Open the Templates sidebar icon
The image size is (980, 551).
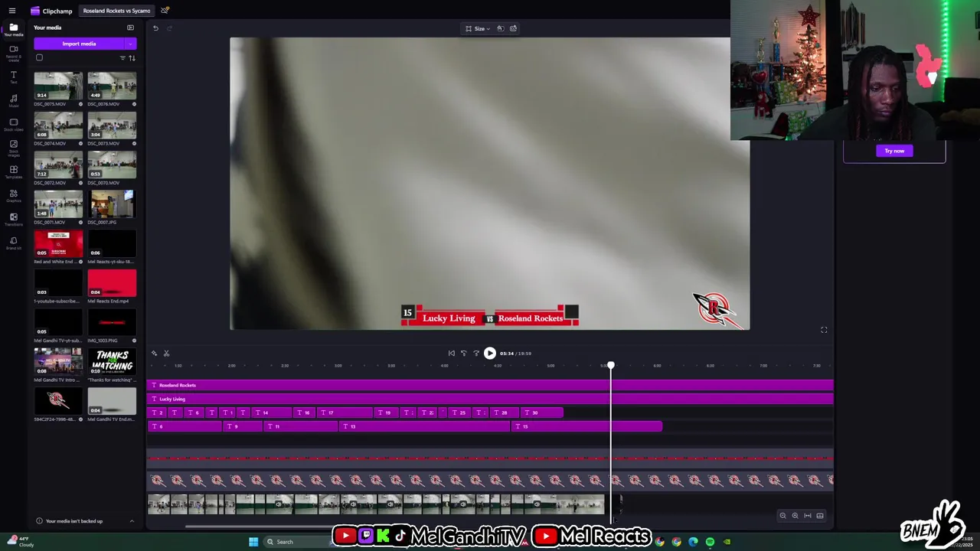[13, 171]
